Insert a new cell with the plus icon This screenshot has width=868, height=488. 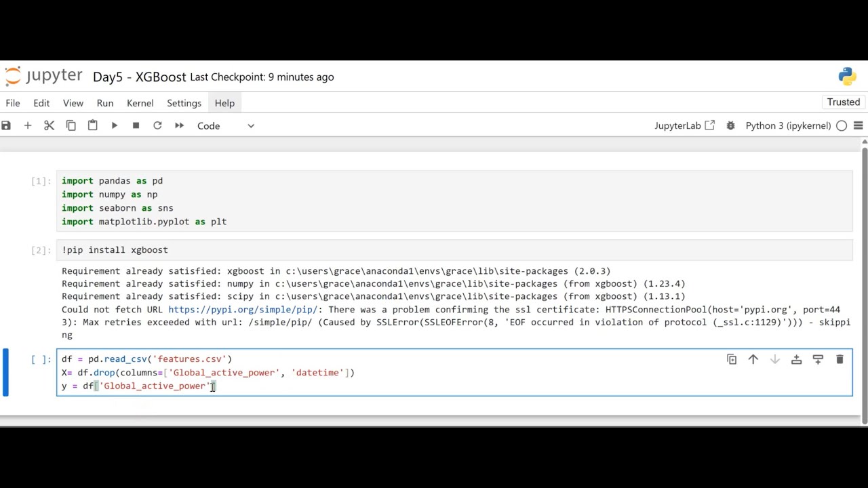click(x=28, y=125)
